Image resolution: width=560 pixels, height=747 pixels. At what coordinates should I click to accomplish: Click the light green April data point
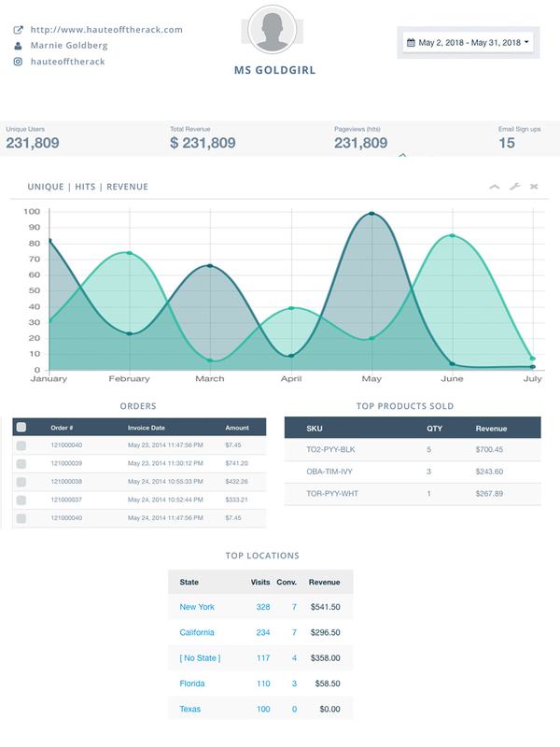(291, 308)
